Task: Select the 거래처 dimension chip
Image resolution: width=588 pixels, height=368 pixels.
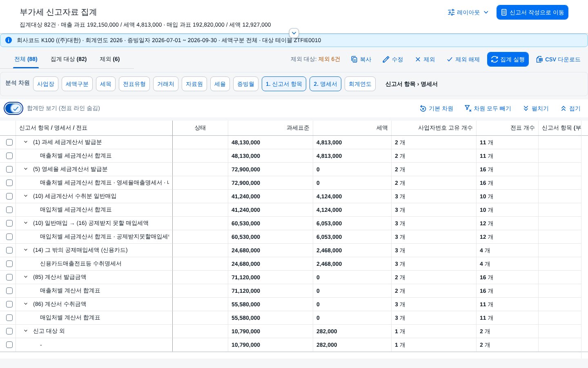Action: point(166,84)
